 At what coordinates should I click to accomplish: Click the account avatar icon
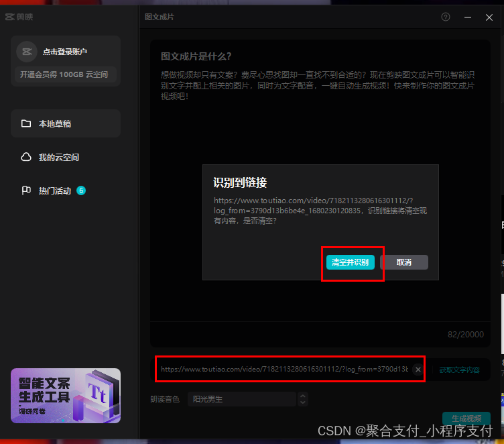tap(27, 52)
